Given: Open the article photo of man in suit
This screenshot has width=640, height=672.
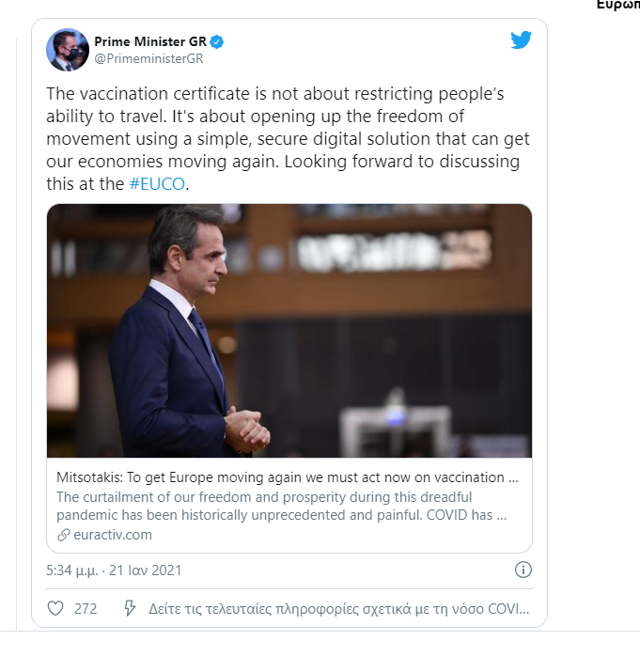Looking at the screenshot, I should [x=289, y=331].
